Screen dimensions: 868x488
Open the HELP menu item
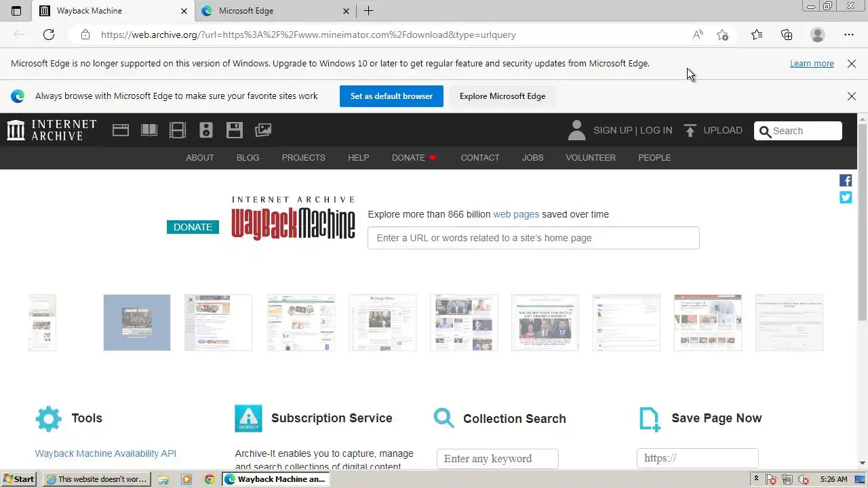point(358,157)
